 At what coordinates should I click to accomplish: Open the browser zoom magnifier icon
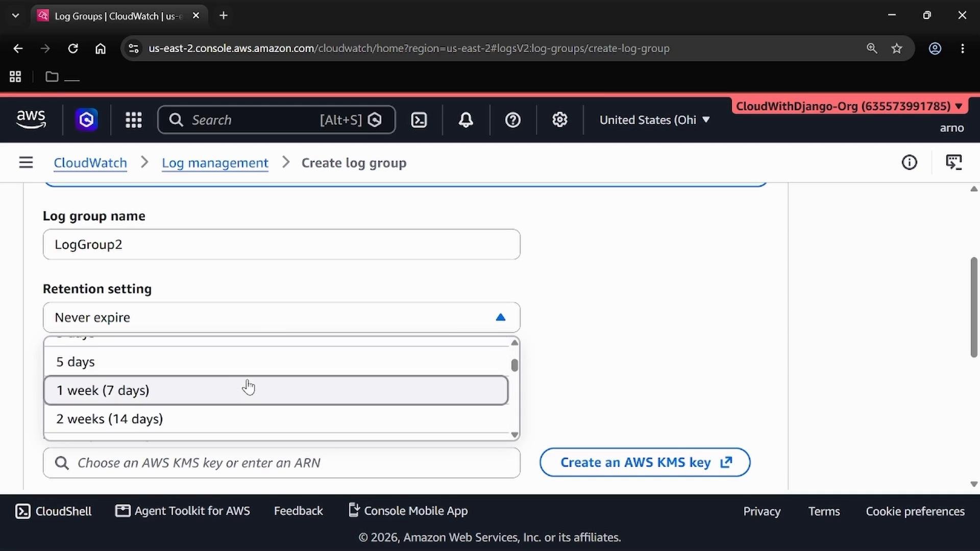pyautogui.click(x=872, y=48)
